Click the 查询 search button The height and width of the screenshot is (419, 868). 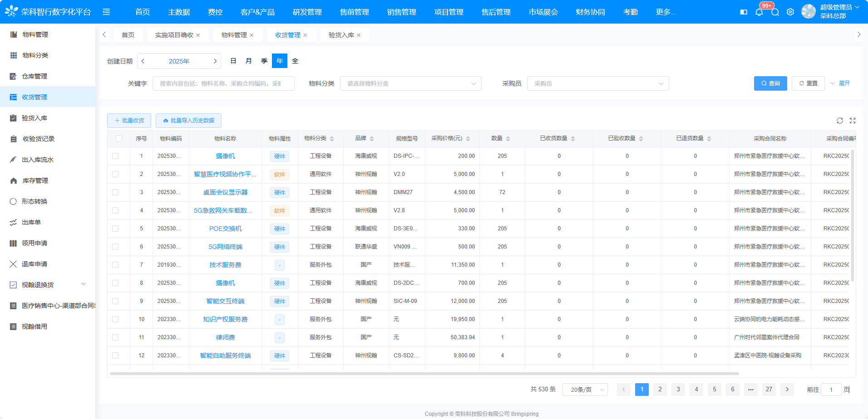(x=770, y=83)
